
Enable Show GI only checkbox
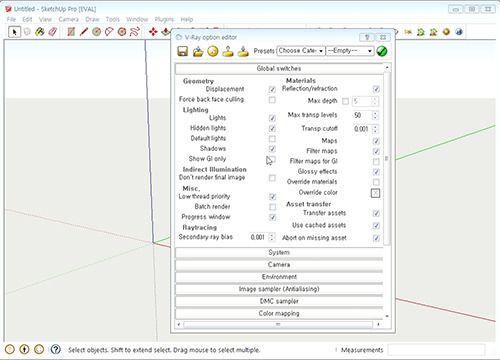coord(272,159)
